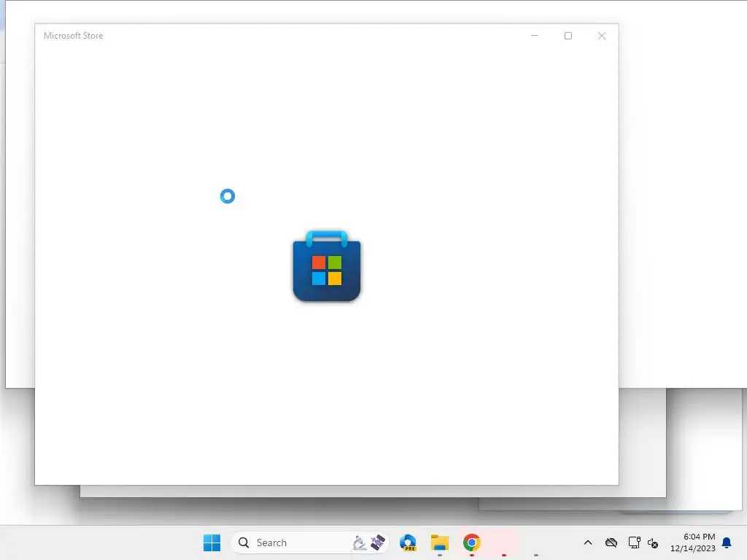Viewport: 747px width, 560px height.
Task: Open notifications with the bell icon
Action: 727,542
